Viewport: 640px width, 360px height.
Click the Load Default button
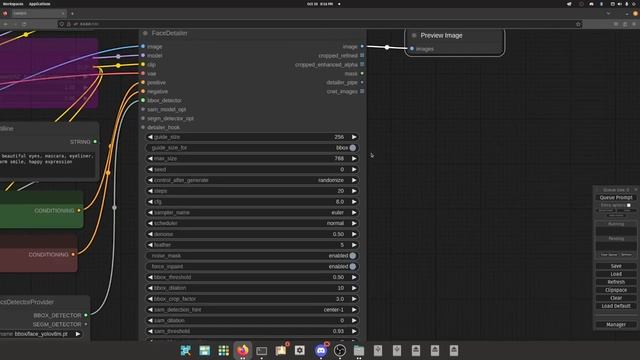tap(616, 306)
